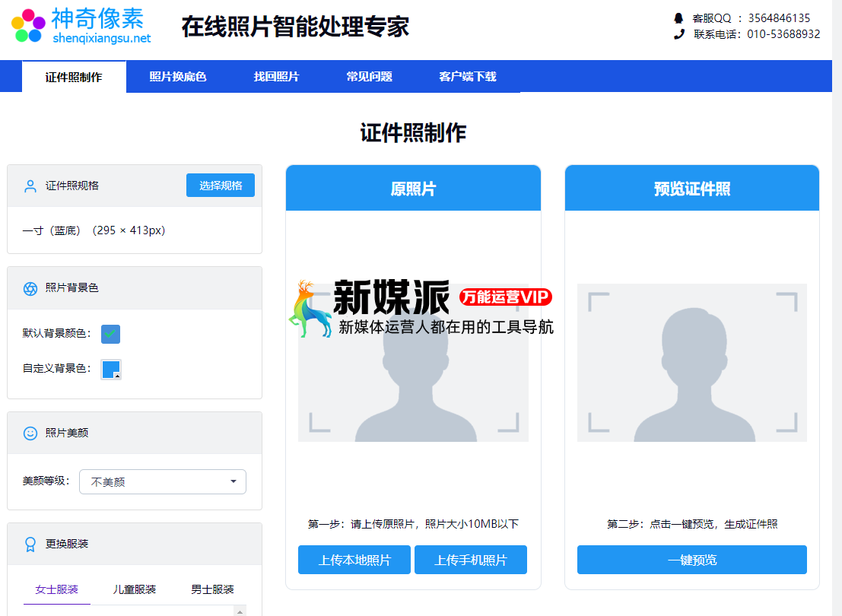Switch to the 证件照制作 tab
This screenshot has width=842, height=616.
click(74, 77)
